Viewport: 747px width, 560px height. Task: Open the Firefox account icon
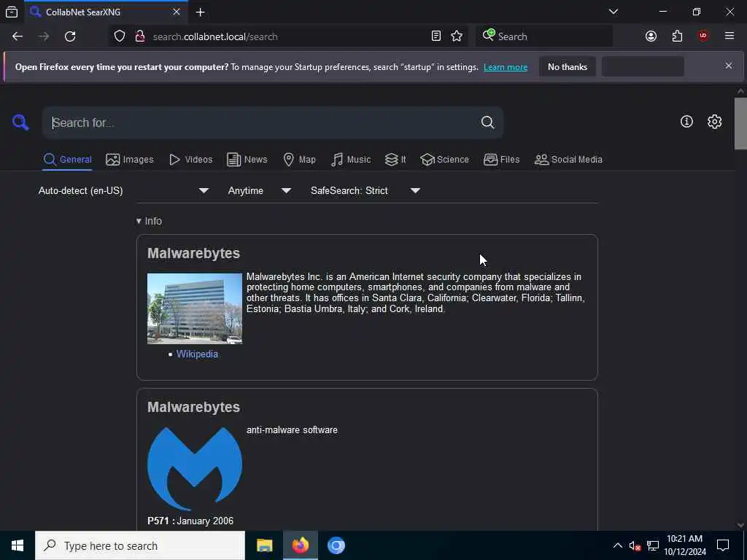[651, 36]
